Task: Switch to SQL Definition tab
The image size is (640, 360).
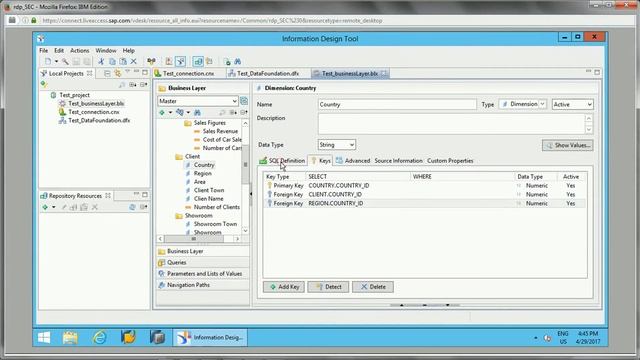Action: [x=282, y=161]
